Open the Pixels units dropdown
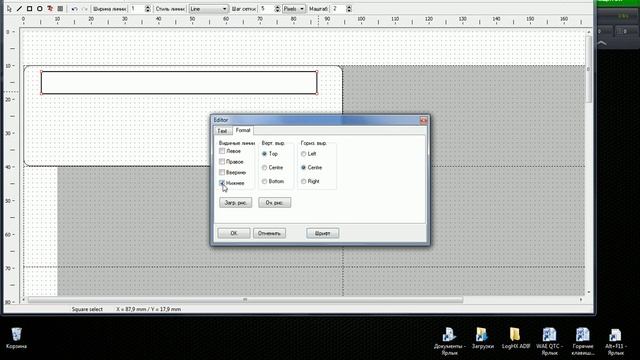640x360 pixels. click(294, 9)
